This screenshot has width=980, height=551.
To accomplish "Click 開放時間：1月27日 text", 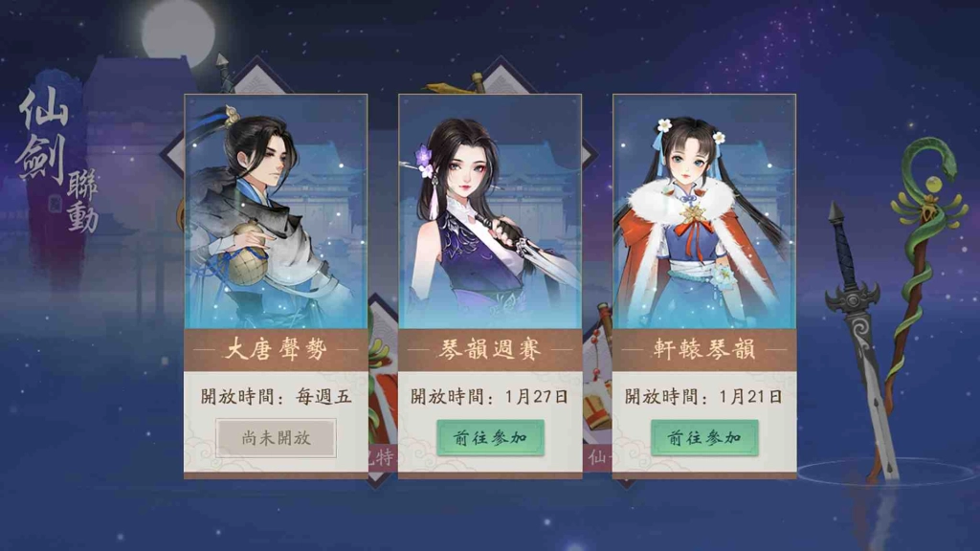I will pyautogui.click(x=490, y=397).
